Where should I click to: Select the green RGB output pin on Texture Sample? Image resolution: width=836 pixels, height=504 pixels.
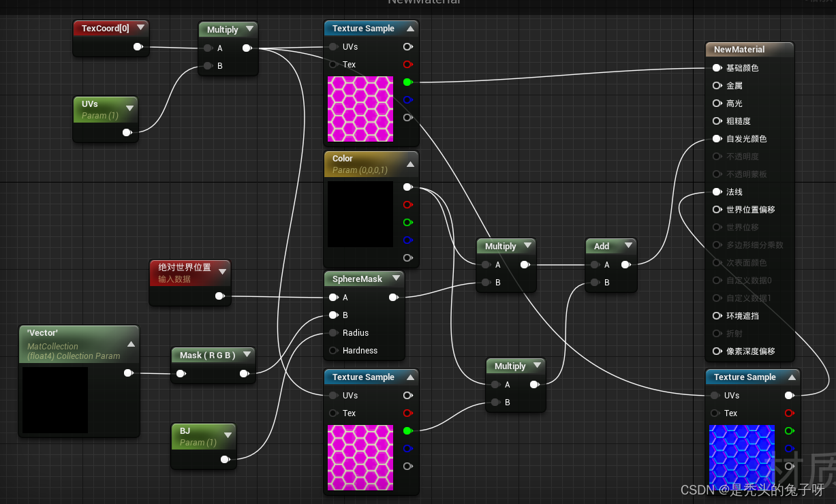pyautogui.click(x=407, y=82)
